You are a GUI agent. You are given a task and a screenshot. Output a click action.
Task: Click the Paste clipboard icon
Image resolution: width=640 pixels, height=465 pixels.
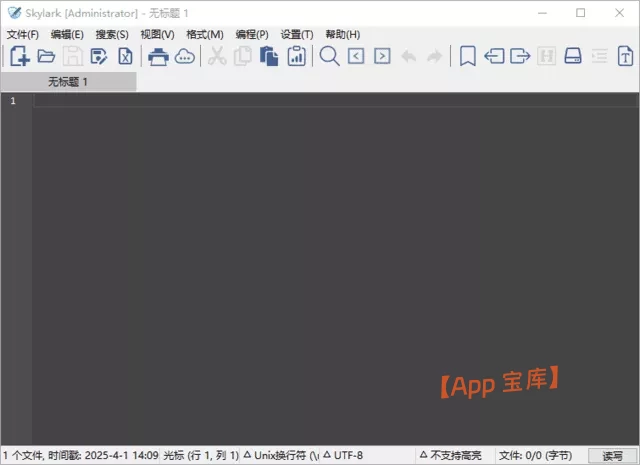[269, 57]
